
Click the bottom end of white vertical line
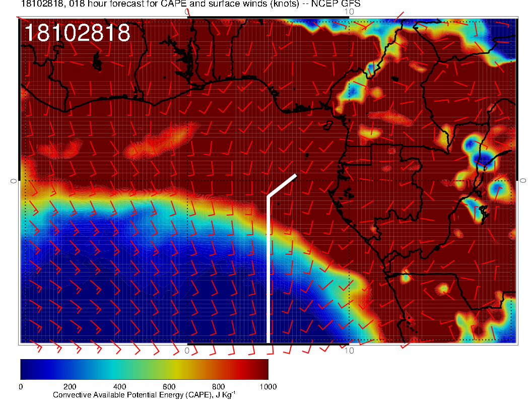click(269, 341)
